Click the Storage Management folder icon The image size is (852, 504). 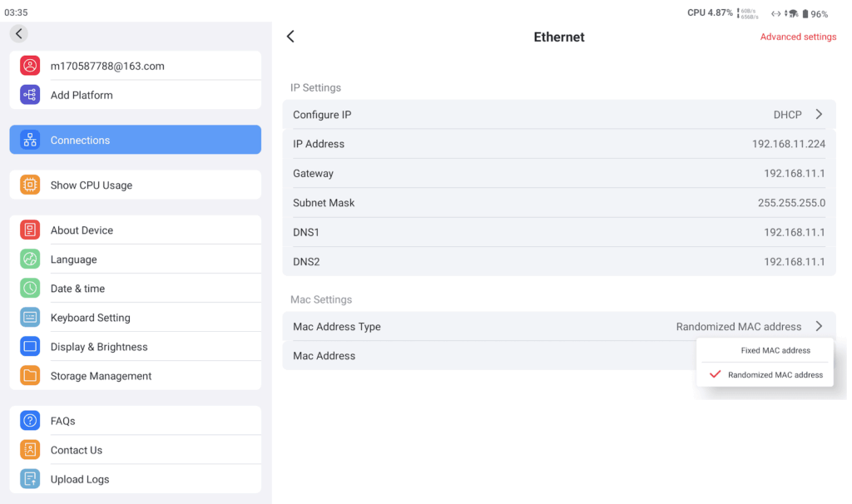coord(30,376)
